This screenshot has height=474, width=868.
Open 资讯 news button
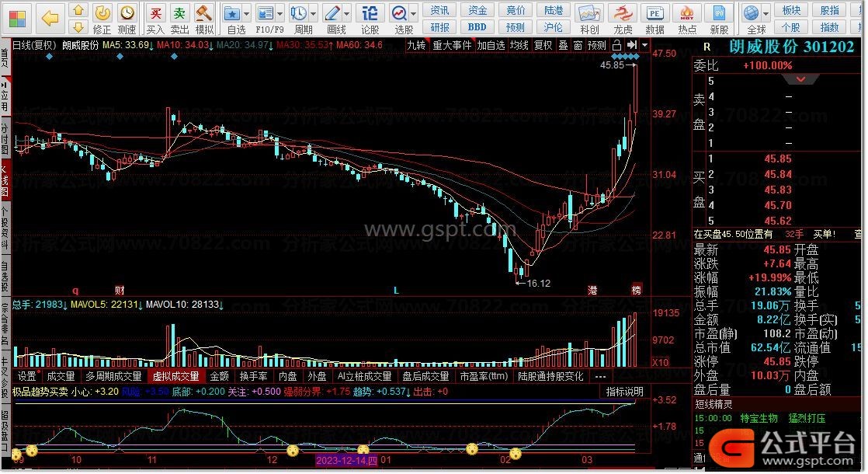439,10
